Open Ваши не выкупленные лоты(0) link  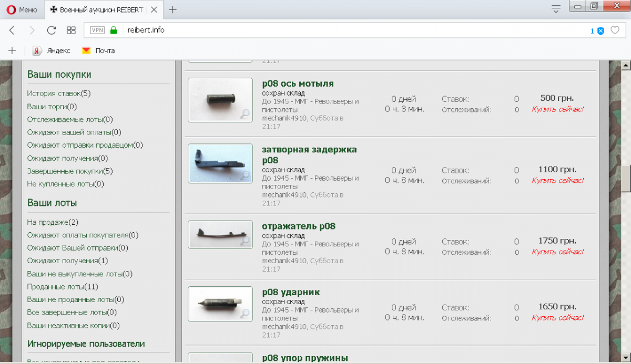point(80,274)
